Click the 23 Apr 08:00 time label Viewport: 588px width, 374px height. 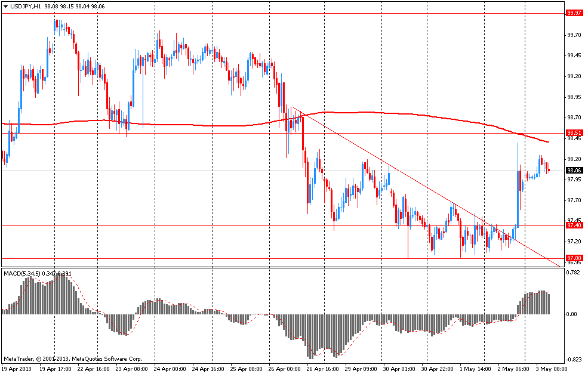[x=131, y=369]
